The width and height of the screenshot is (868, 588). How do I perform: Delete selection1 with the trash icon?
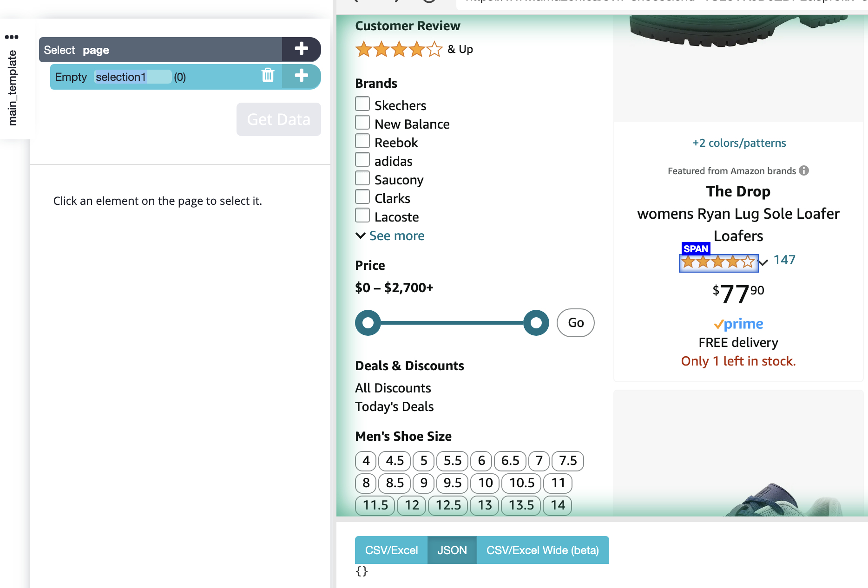268,75
